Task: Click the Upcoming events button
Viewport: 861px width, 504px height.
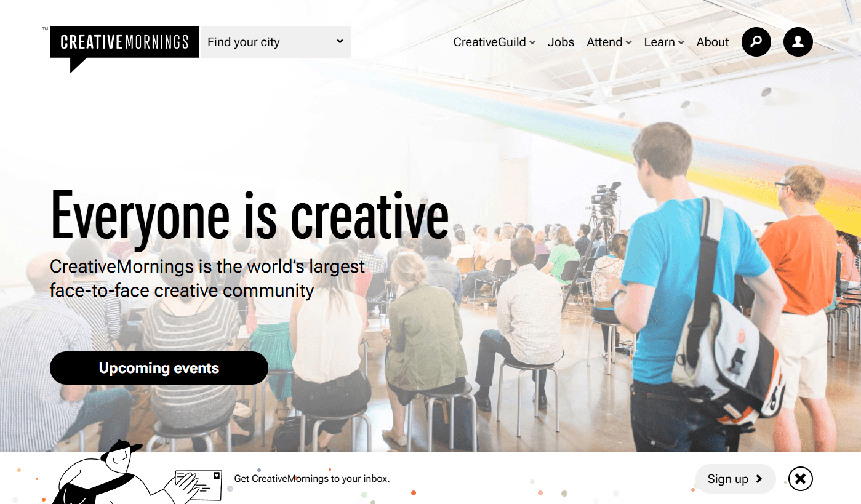Action: pos(159,368)
